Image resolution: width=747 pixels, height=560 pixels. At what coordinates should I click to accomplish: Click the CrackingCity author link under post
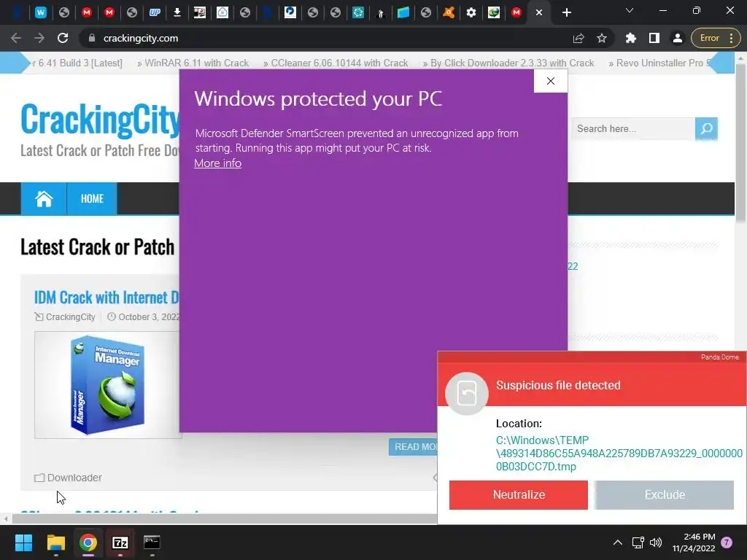(70, 317)
